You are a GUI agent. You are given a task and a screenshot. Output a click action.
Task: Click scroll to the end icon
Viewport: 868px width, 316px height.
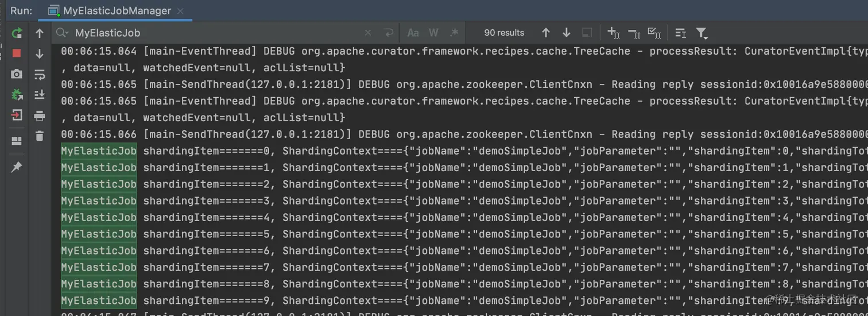click(40, 95)
